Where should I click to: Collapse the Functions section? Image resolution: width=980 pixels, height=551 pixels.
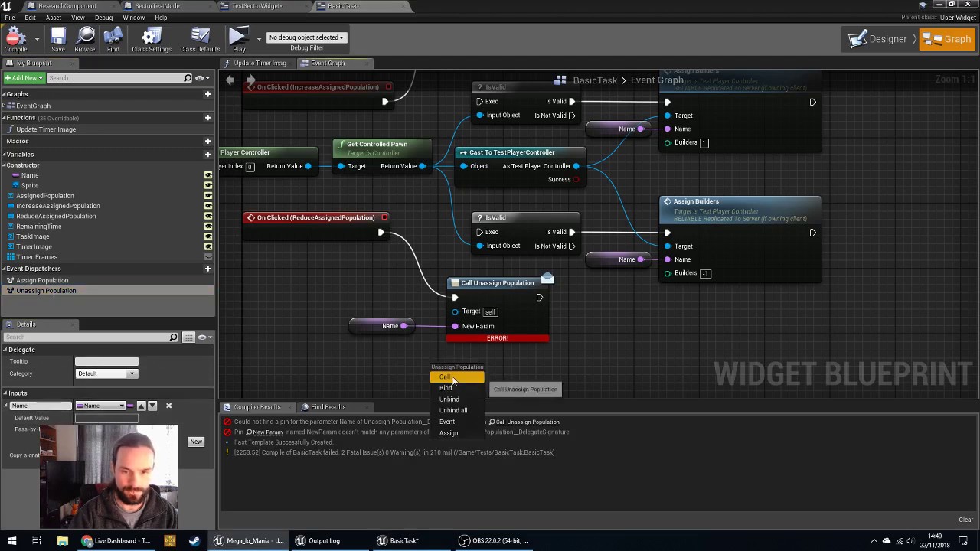point(3,118)
